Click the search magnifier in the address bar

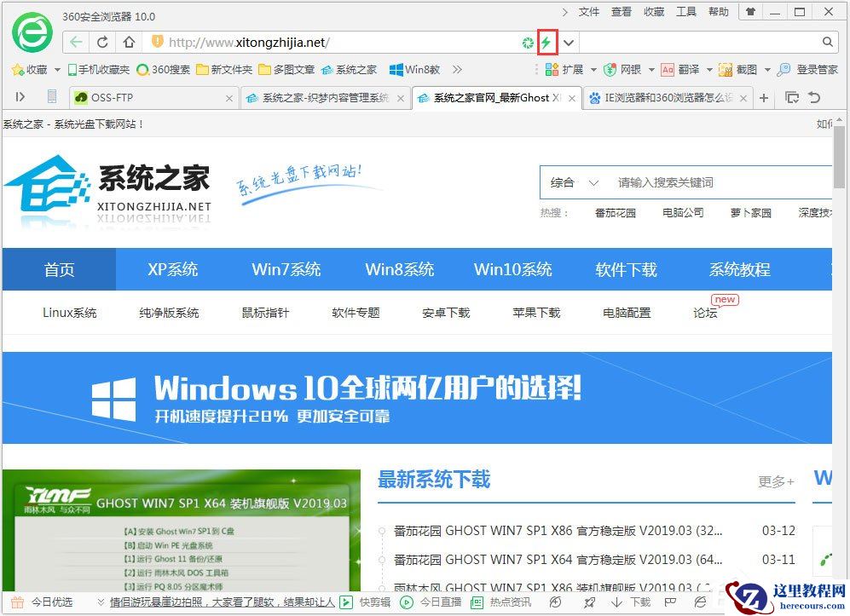pos(827,42)
